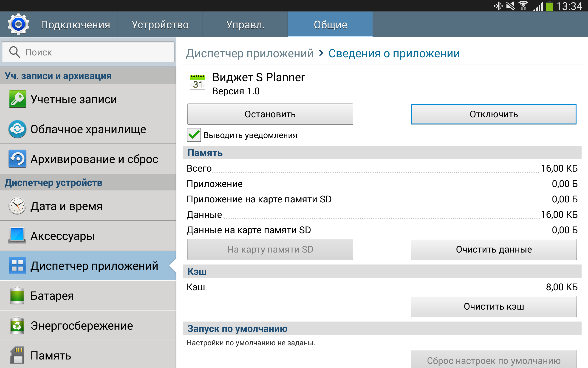This screenshot has height=368, width=588.
Task: Tap the Кэш 8,00 КБ value
Action: click(562, 287)
